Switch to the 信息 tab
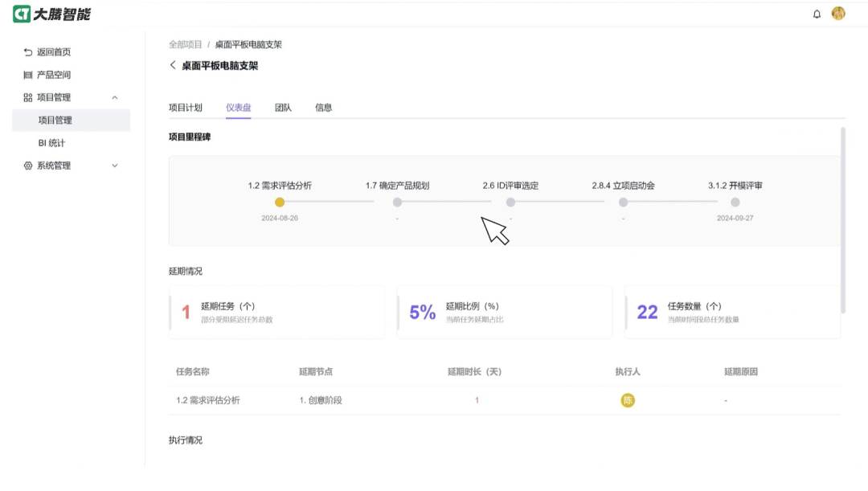Screen dimensions: 868x491 pos(324,107)
